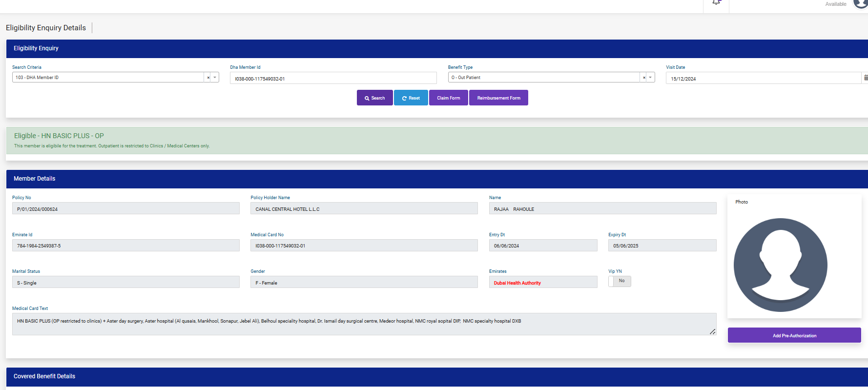The height and width of the screenshot is (390, 868).
Task: Open the Claim Form
Action: point(448,98)
